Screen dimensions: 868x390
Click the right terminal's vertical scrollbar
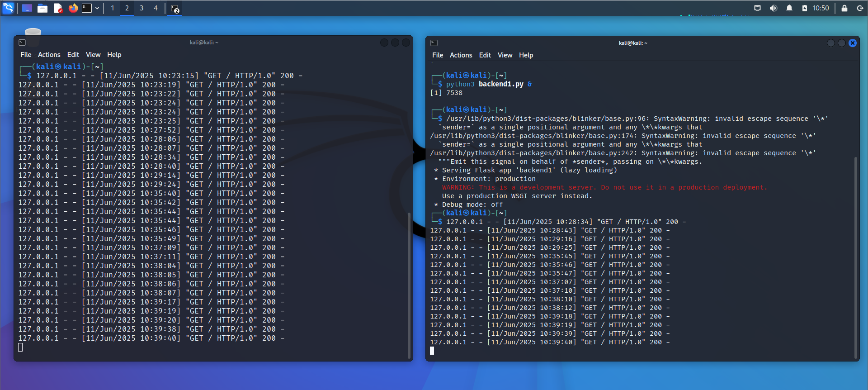(855, 257)
